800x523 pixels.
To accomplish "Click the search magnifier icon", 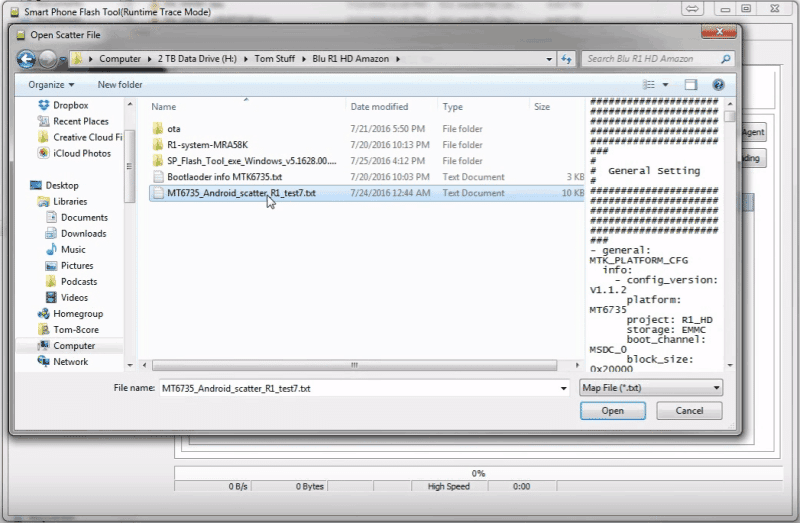I will coord(726,59).
